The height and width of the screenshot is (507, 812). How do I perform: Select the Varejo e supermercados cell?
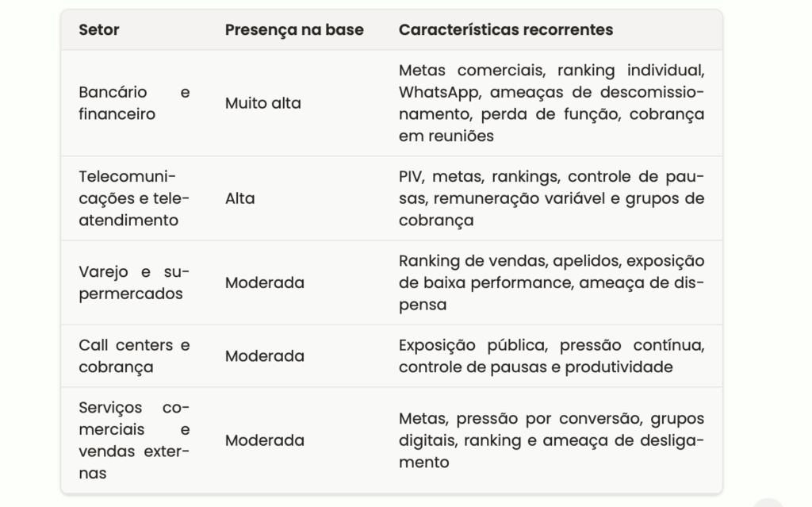coord(134,282)
